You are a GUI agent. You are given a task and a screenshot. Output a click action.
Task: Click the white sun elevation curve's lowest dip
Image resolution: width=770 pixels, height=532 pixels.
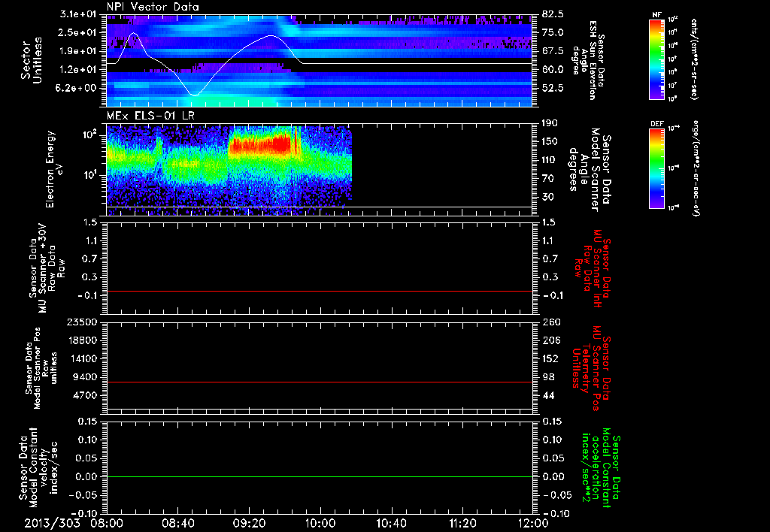coord(195,95)
